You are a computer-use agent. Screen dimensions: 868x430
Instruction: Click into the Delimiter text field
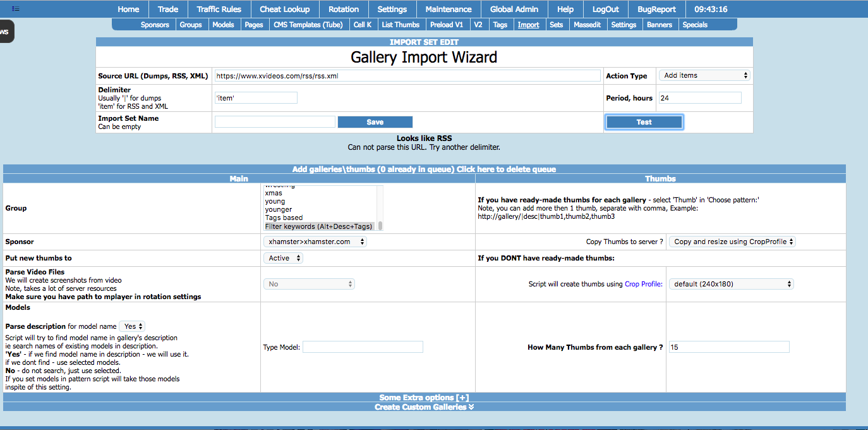pyautogui.click(x=256, y=97)
